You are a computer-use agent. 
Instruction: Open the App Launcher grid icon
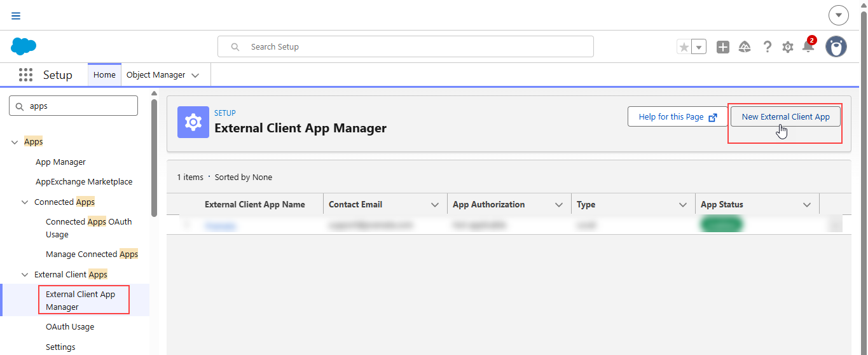[x=25, y=75]
